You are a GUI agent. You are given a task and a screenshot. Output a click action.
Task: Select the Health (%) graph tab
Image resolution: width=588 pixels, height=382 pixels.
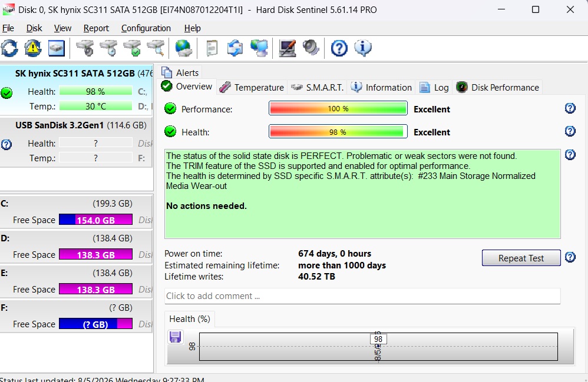coord(190,318)
